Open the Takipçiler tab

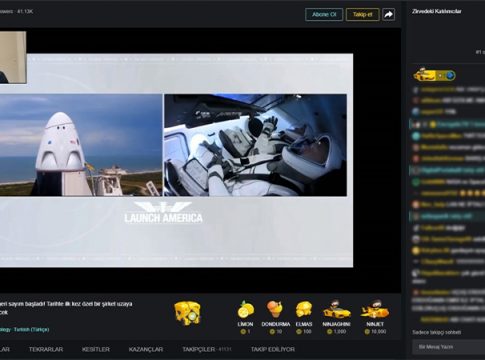(207, 349)
